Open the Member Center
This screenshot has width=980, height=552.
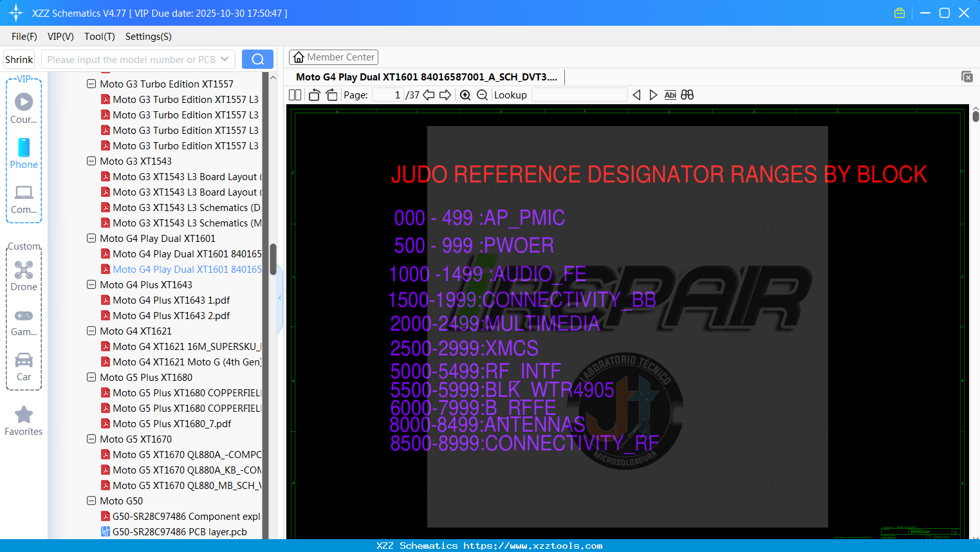333,57
